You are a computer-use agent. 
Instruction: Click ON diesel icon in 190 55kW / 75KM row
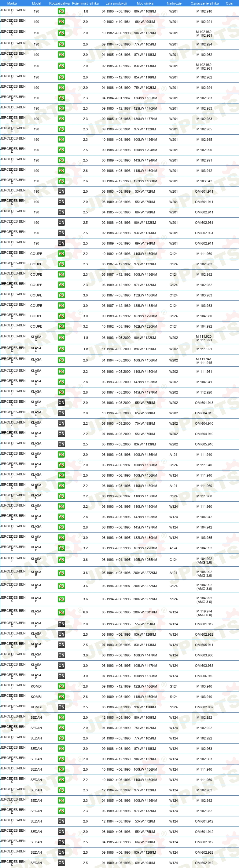point(61,202)
